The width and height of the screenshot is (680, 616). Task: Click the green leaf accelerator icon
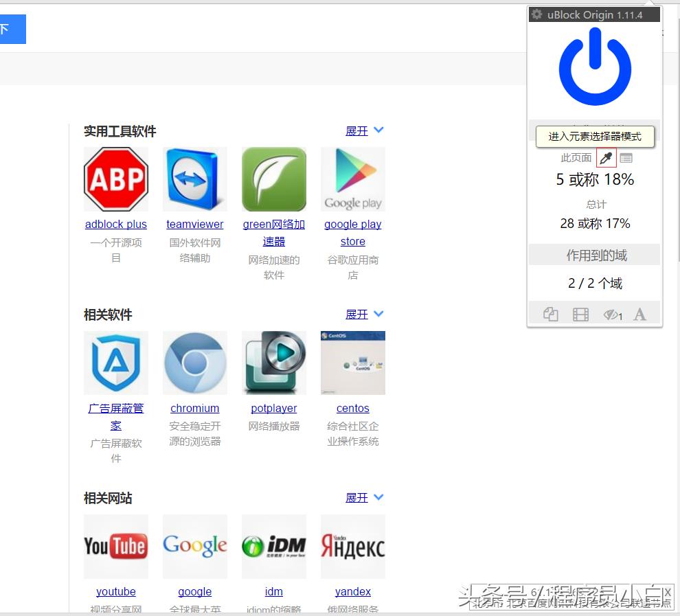click(273, 179)
